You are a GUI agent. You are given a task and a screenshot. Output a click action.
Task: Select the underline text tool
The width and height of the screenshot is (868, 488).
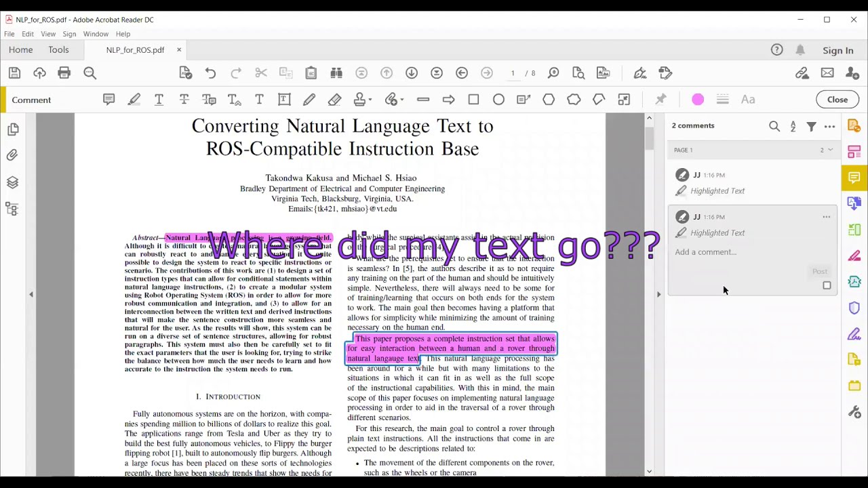click(159, 100)
